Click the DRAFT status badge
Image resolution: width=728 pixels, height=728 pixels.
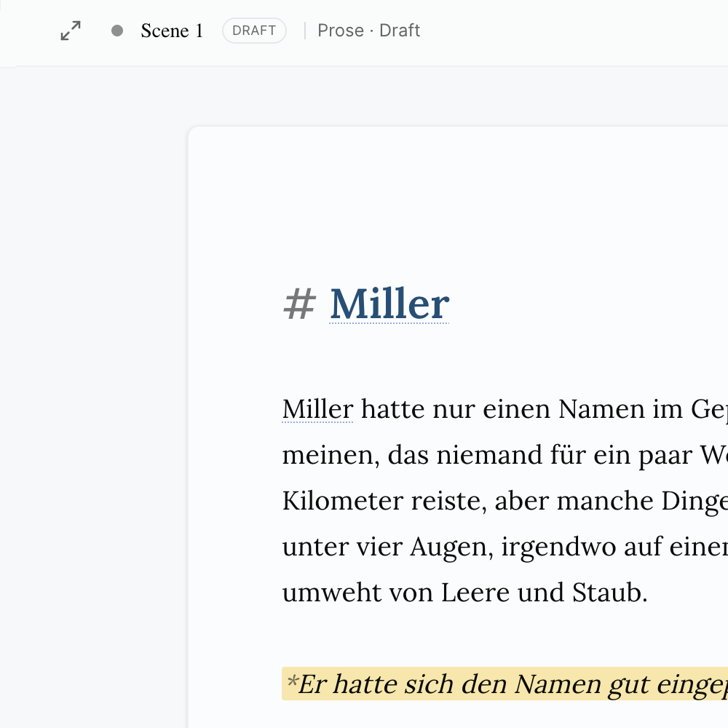254,31
